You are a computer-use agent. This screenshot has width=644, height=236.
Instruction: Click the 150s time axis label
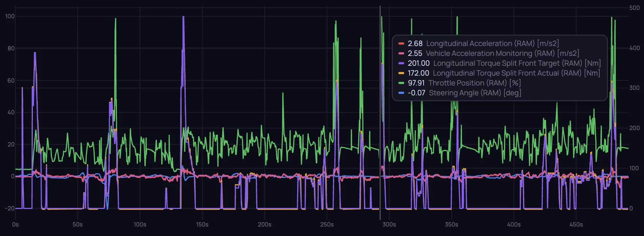point(202,224)
